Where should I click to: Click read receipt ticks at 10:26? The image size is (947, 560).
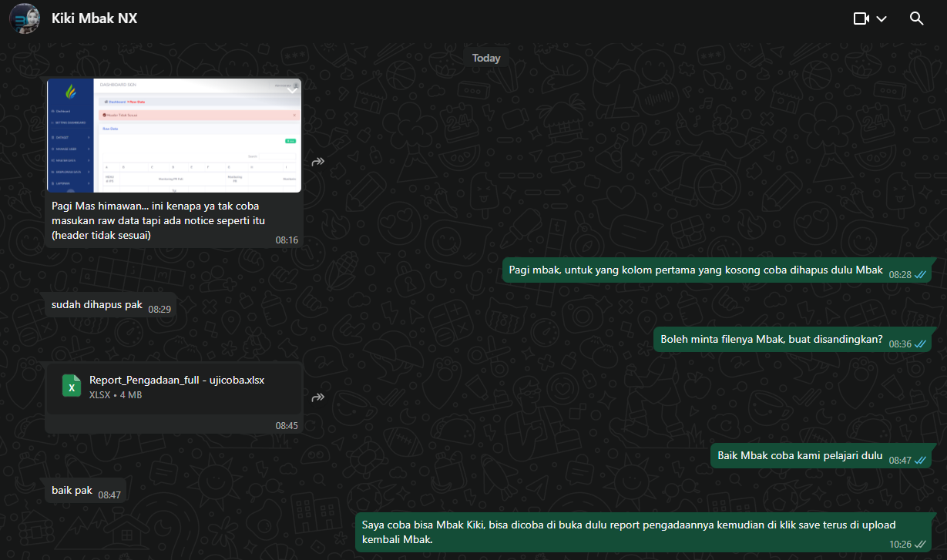coord(920,544)
